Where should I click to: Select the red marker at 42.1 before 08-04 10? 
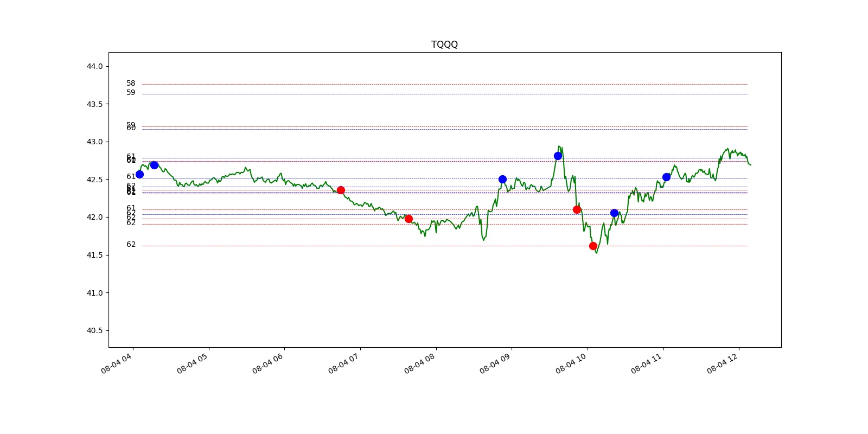(577, 209)
